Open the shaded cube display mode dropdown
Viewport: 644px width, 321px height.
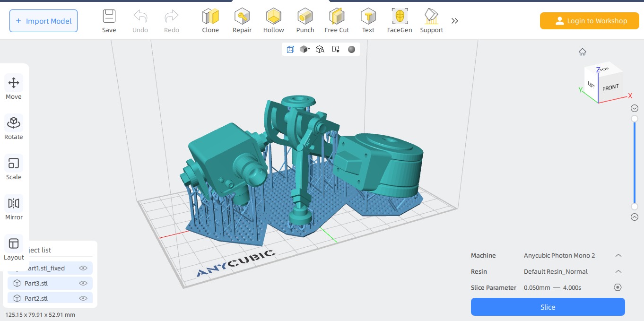(305, 49)
